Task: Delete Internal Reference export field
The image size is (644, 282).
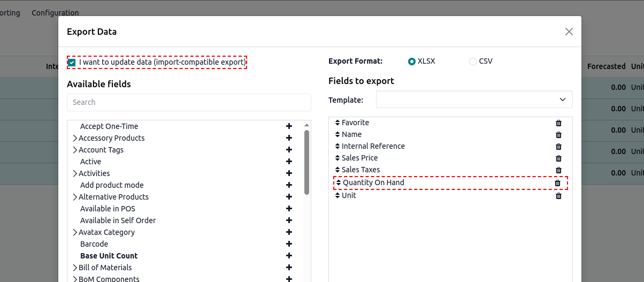Action: click(558, 147)
